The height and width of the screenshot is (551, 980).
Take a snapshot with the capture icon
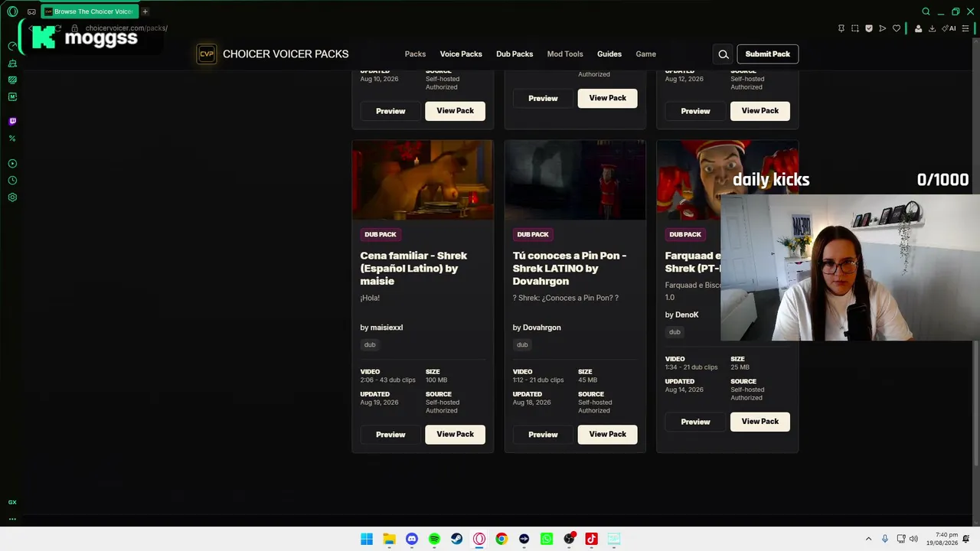pos(855,28)
